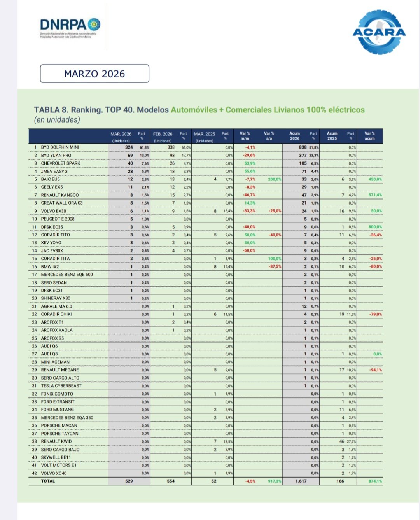Click the VOLVO XC40 row label
The image size is (420, 520).
pos(54,473)
